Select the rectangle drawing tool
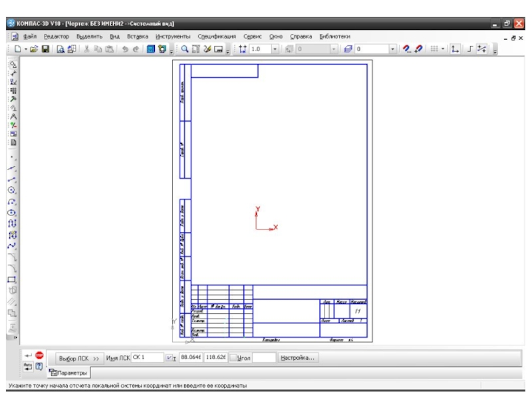The width and height of the screenshot is (532, 399). pyautogui.click(x=12, y=280)
